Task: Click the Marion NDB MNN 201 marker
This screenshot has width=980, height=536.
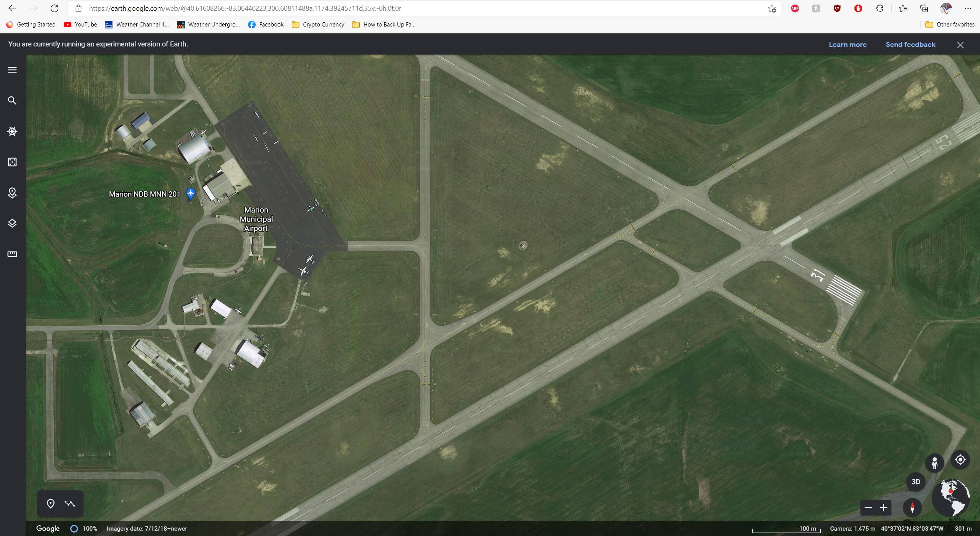Action: coord(190,194)
